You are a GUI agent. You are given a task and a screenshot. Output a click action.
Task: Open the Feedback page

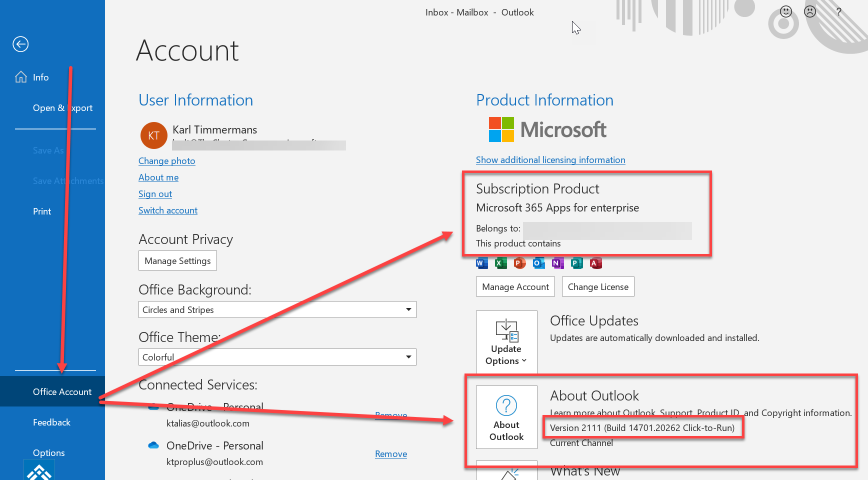[52, 422]
